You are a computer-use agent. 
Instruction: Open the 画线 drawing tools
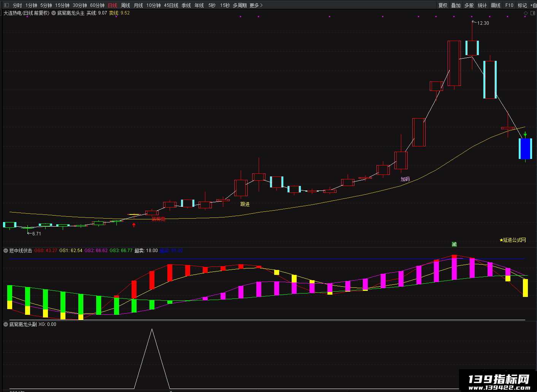click(x=496, y=5)
